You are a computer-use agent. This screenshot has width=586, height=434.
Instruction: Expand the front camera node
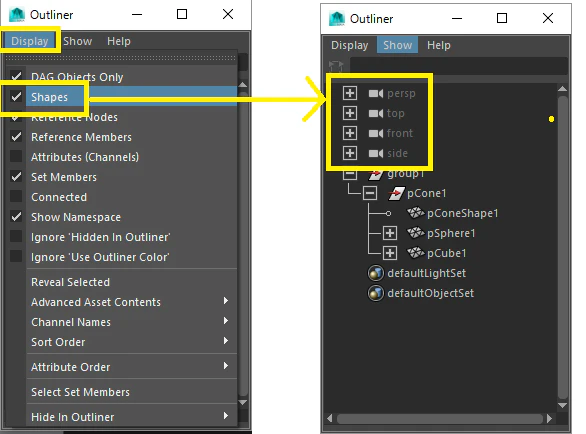pos(350,133)
